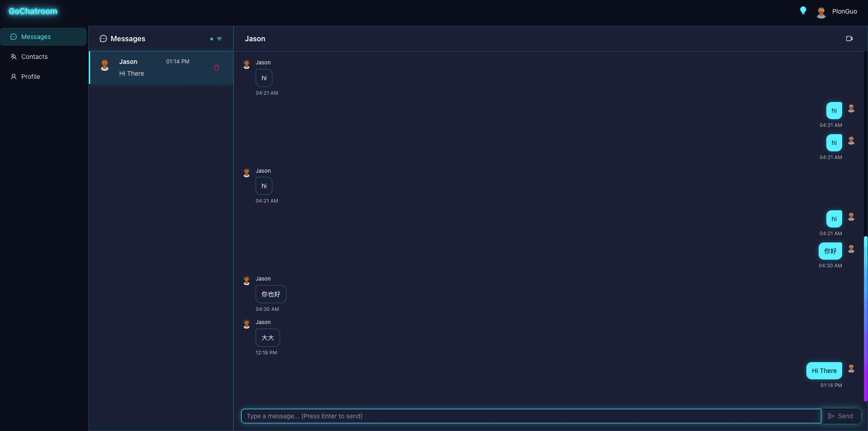Open the PlonGuo user name menu

(844, 11)
